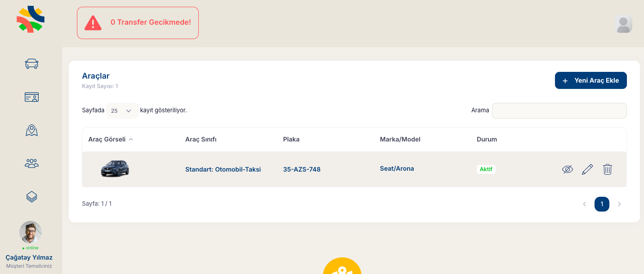Open the map location icon in sidebar
The image size is (644, 274).
pos(31,130)
